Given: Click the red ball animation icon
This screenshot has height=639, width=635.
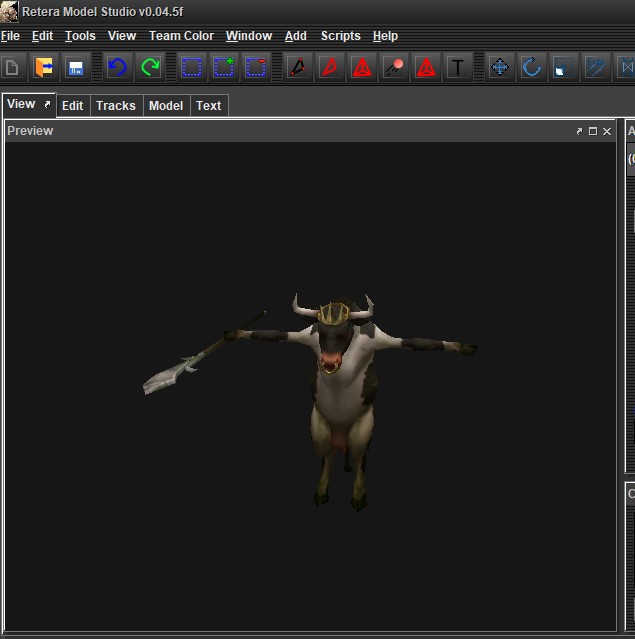Looking at the screenshot, I should 394,67.
